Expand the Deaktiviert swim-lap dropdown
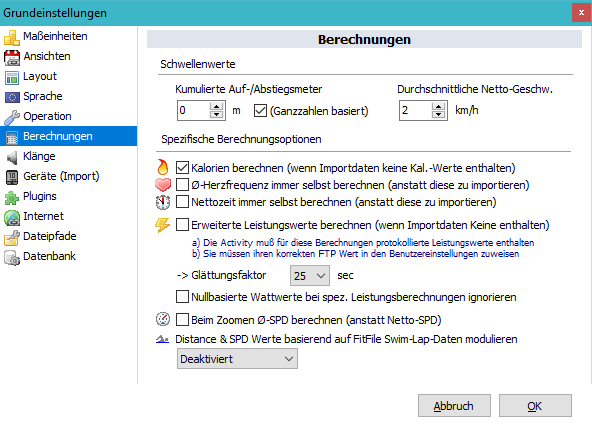The width and height of the screenshot is (592, 425). tap(237, 359)
